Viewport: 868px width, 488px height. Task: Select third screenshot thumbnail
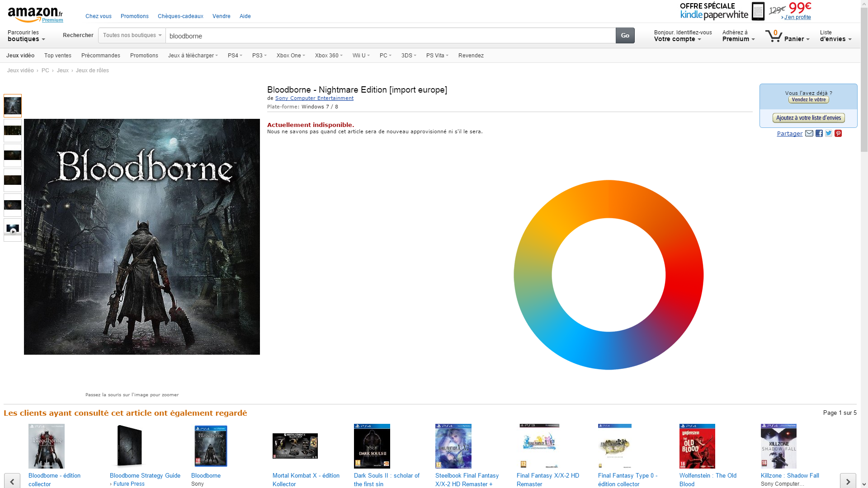(x=13, y=155)
